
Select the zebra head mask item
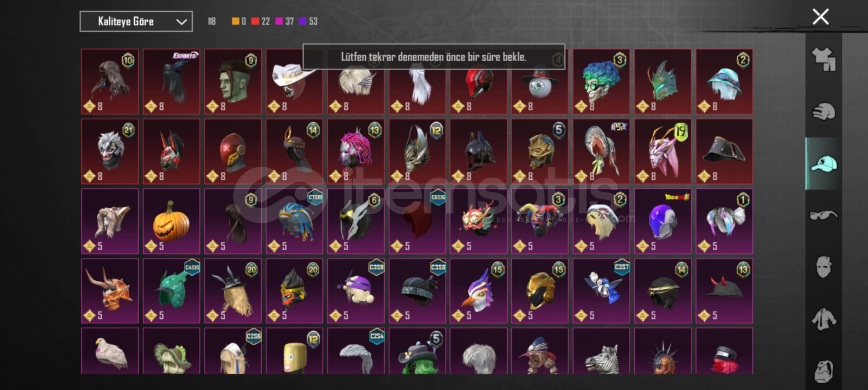coord(601,351)
